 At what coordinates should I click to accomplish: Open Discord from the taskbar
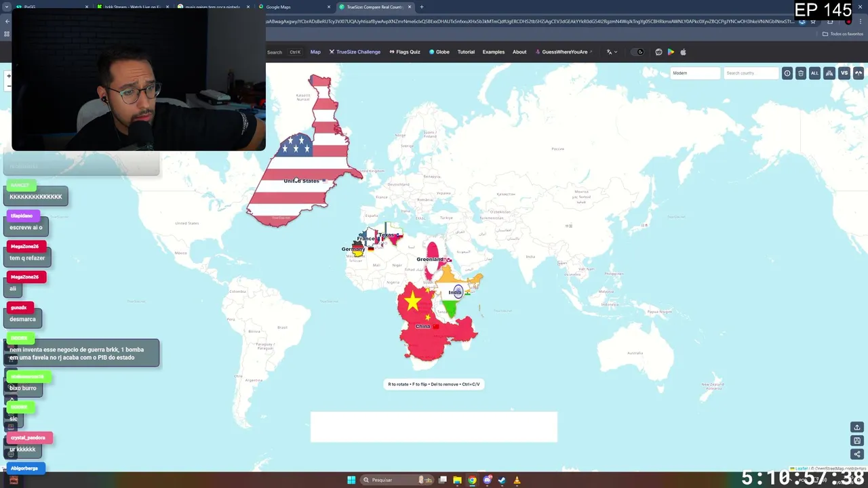488,480
